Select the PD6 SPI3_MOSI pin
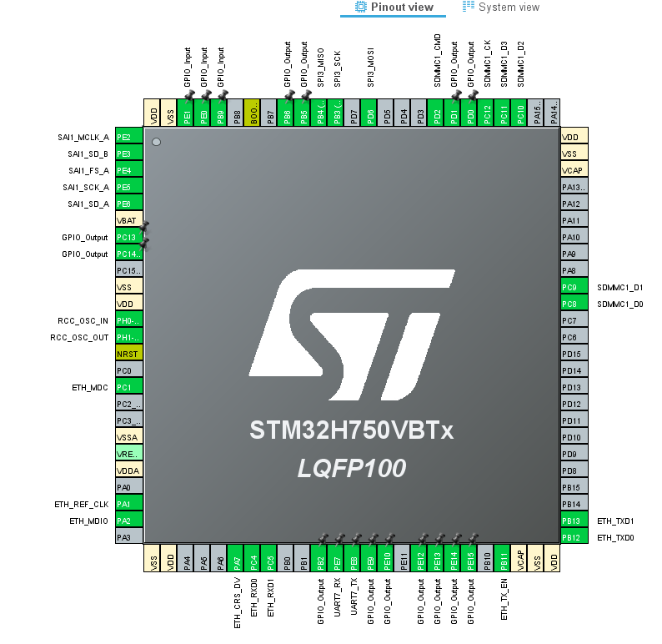The height and width of the screenshot is (644, 662). point(370,113)
